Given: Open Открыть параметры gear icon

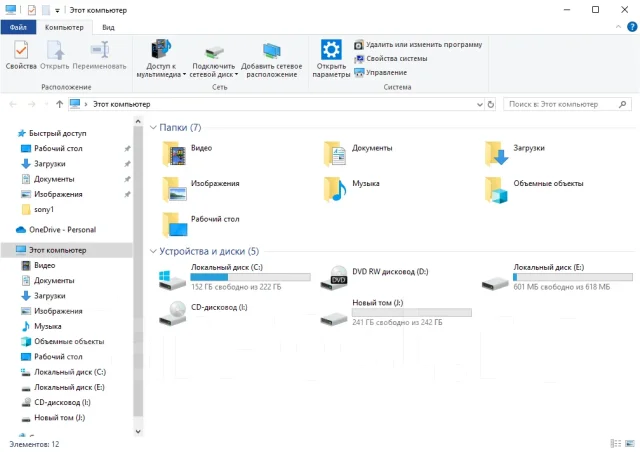Looking at the screenshot, I should click(x=331, y=50).
